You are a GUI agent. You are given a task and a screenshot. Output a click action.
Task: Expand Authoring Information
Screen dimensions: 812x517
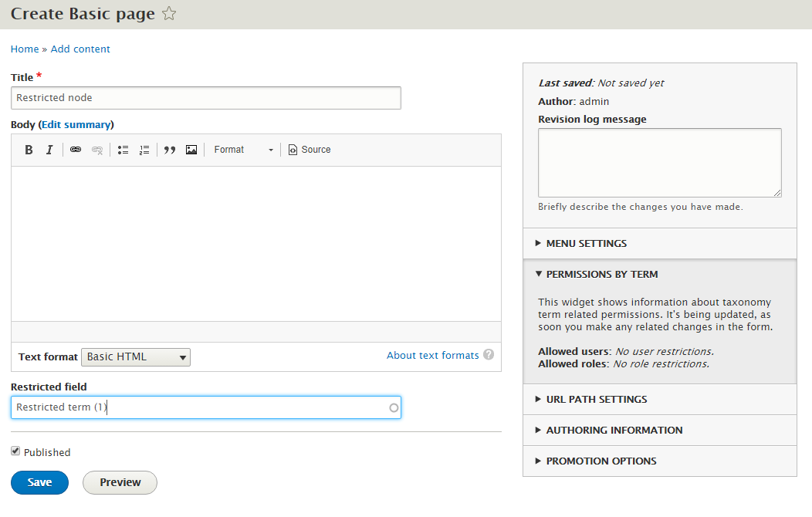(614, 431)
